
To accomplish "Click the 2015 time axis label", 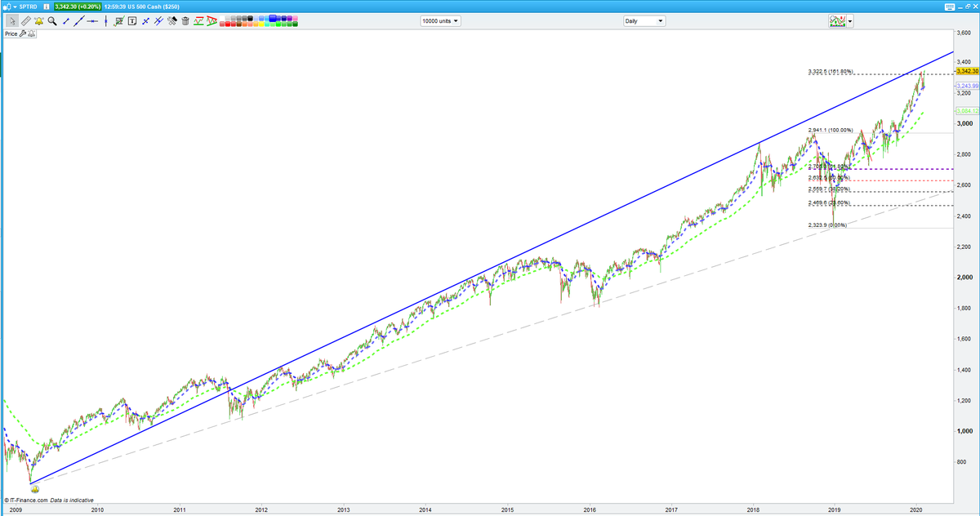I will pyautogui.click(x=506, y=509).
